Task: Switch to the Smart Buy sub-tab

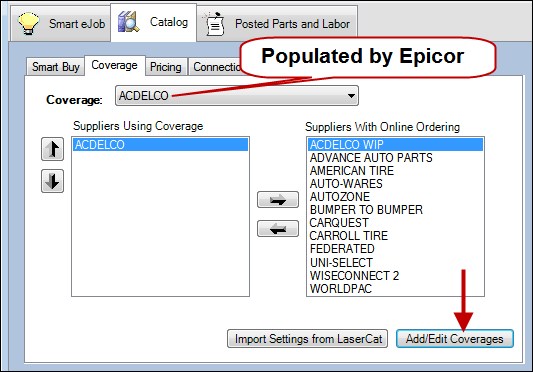Action: coord(55,67)
